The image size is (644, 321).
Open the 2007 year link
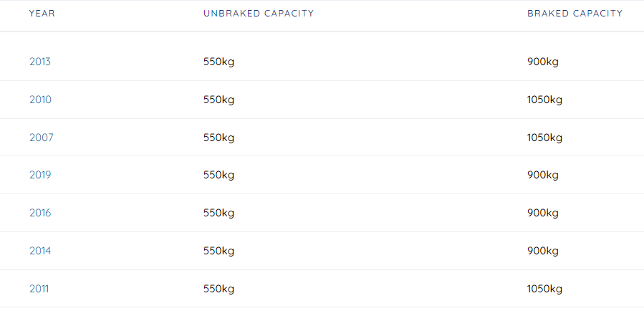(x=41, y=138)
